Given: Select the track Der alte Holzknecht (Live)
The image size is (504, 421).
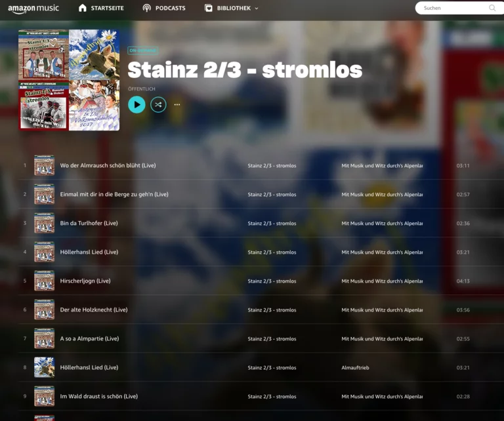Looking at the screenshot, I should pyautogui.click(x=94, y=310).
